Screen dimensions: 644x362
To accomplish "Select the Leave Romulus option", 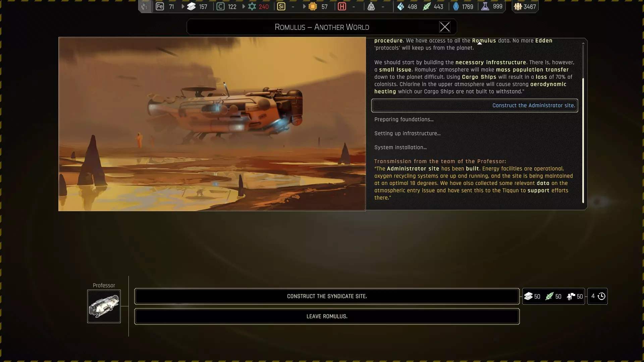I will pos(327,316).
